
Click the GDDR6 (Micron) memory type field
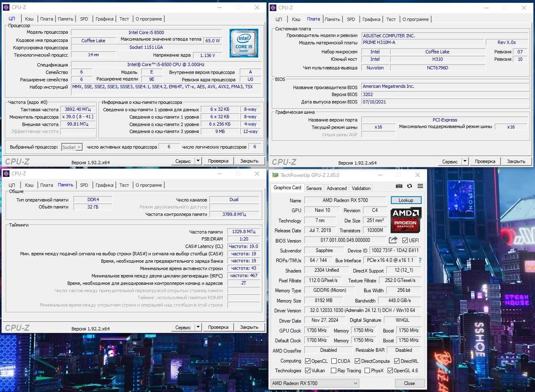(x=330, y=290)
